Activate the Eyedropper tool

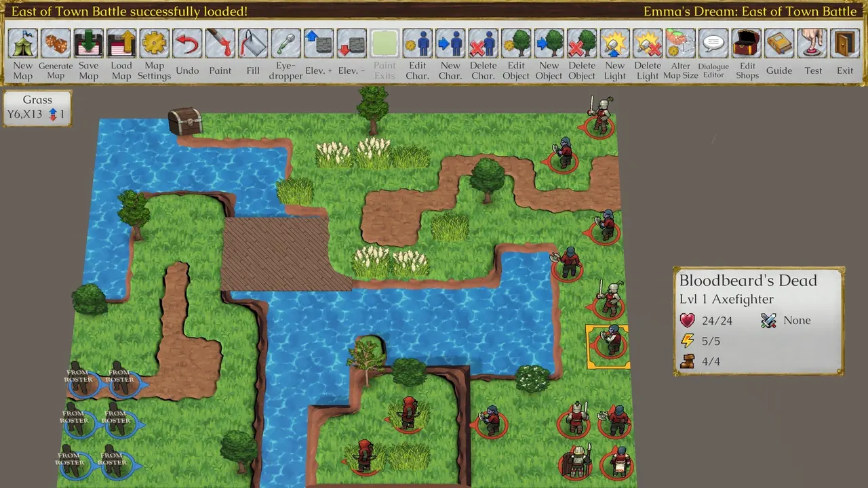click(x=285, y=43)
